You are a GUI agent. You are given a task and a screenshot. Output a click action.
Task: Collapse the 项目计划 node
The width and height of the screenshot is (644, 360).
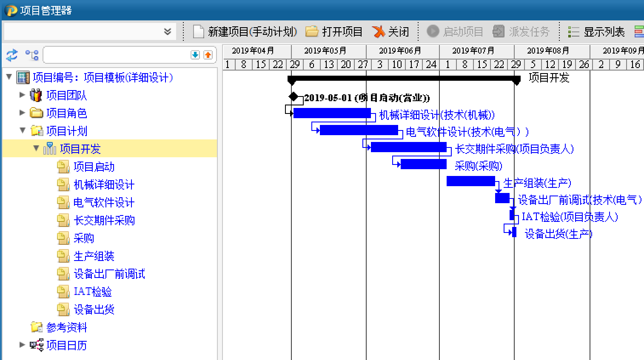[23, 130]
